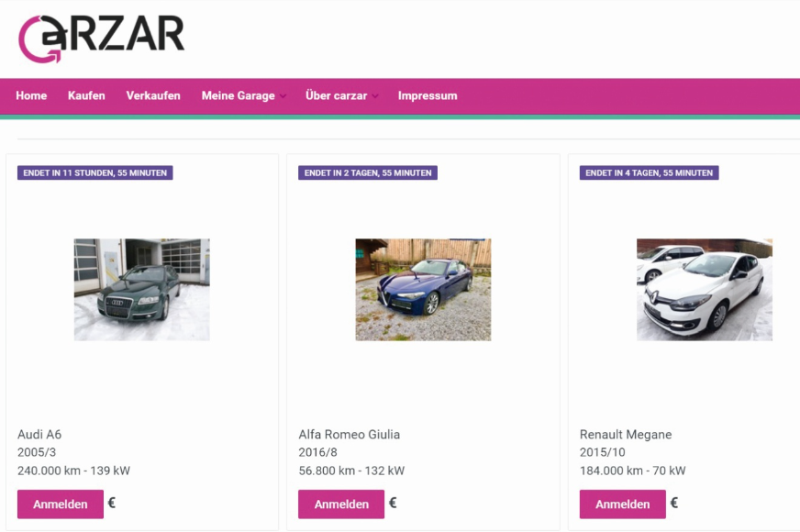Click Anmelden under the Renault Megane
This screenshot has height=532, width=800.
point(622,504)
